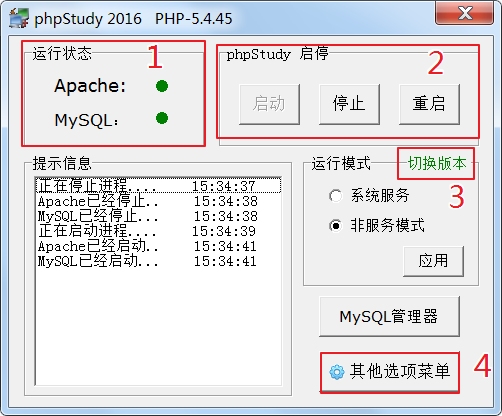Select log row 正在启动进程 15:34:39
Screen dimensions: 502x416
click(158, 231)
